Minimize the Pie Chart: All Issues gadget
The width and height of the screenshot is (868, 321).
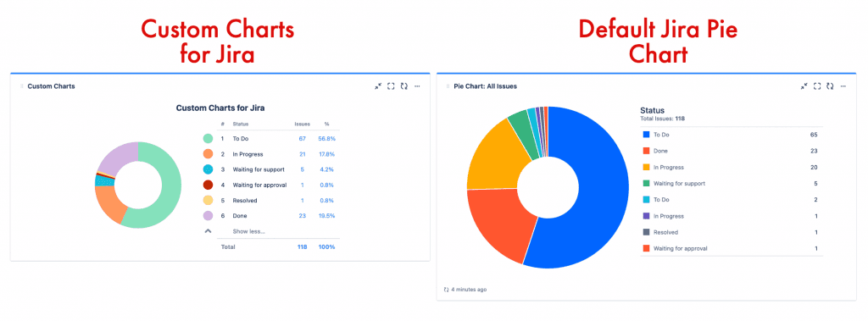[x=804, y=86]
